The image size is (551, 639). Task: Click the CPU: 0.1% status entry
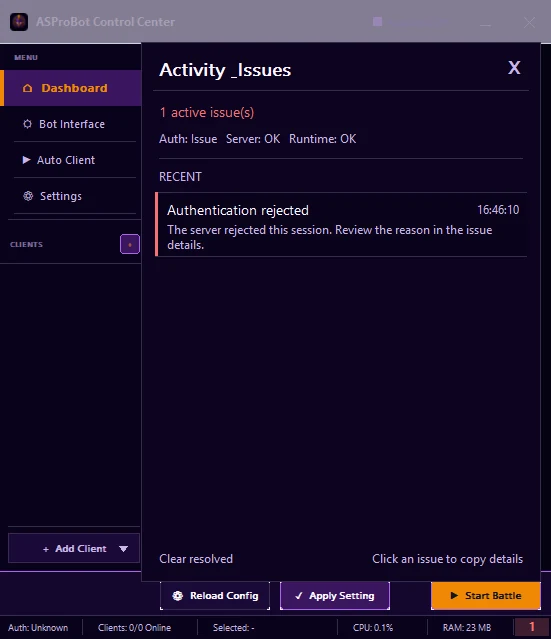[373, 628]
